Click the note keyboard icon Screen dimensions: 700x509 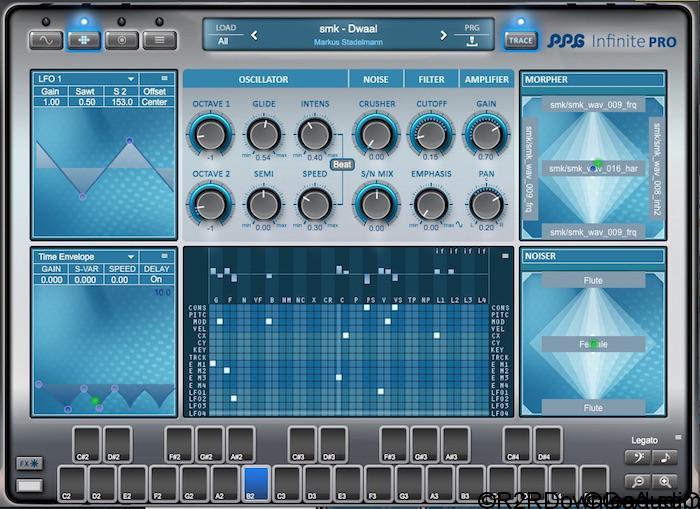(665, 457)
